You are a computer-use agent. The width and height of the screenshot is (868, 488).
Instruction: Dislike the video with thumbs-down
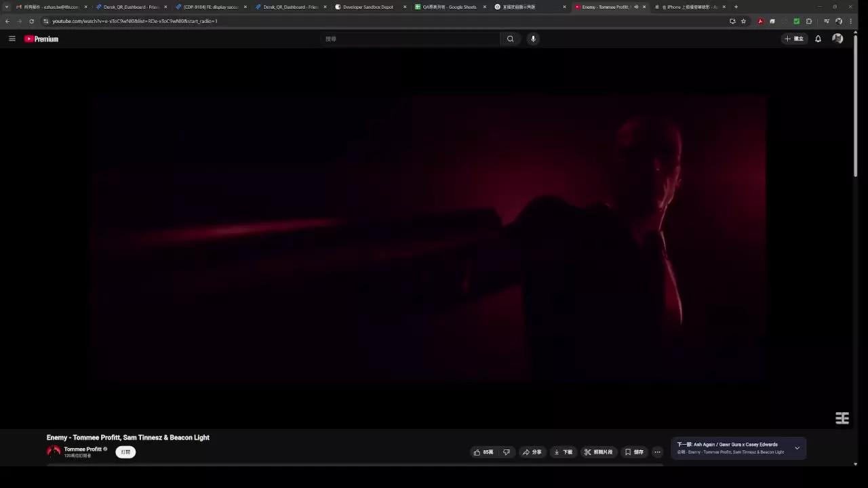pyautogui.click(x=507, y=452)
